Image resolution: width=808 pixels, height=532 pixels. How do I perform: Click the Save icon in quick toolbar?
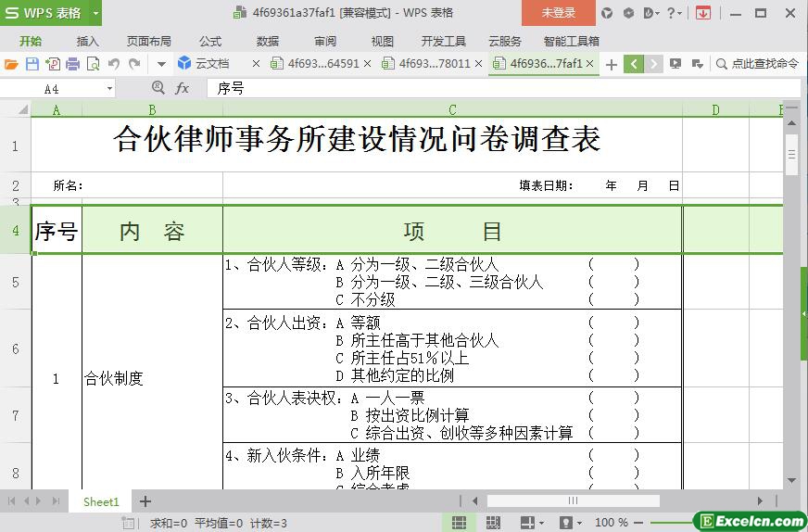coord(32,64)
